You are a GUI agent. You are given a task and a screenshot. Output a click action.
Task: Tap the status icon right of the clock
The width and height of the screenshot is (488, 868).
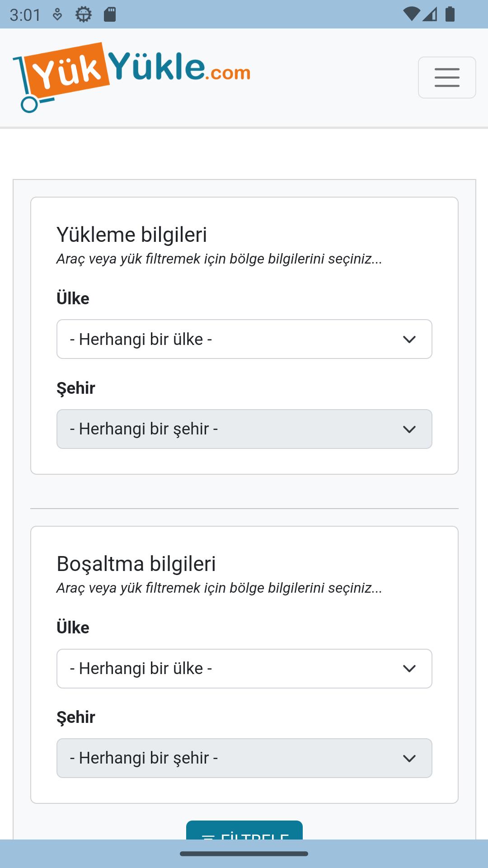point(57,14)
